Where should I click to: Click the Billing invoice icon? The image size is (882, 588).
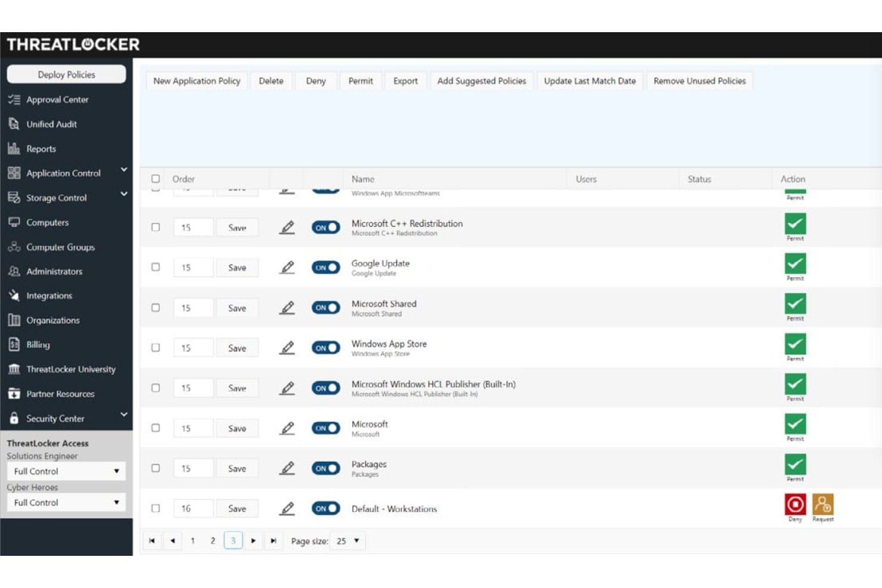[14, 344]
